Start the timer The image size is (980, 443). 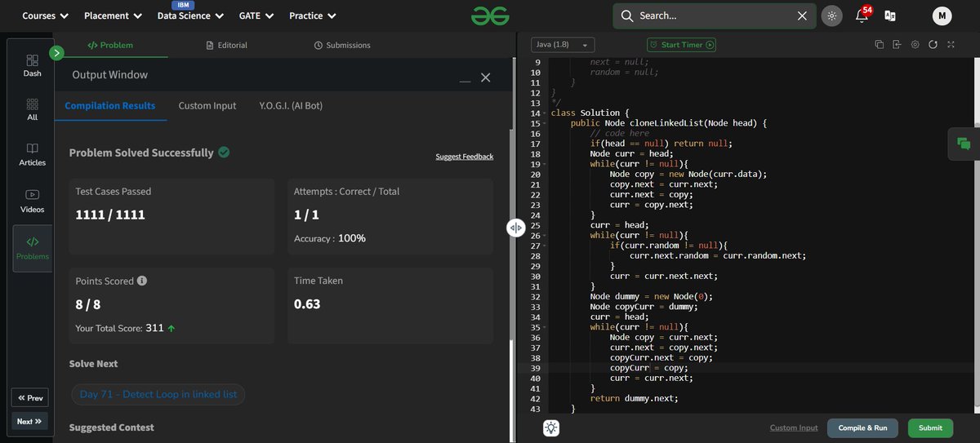(x=681, y=45)
